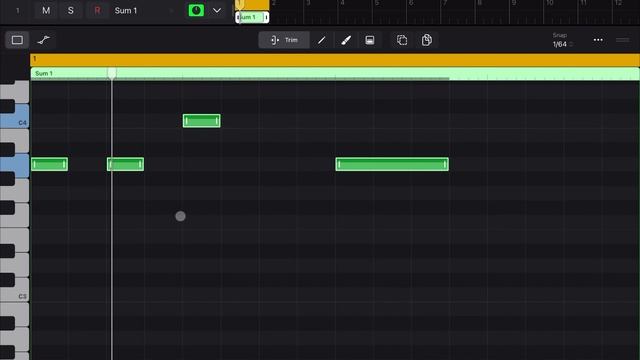Solo track Sum 1 with S button
The image size is (640, 360).
coord(71,11)
